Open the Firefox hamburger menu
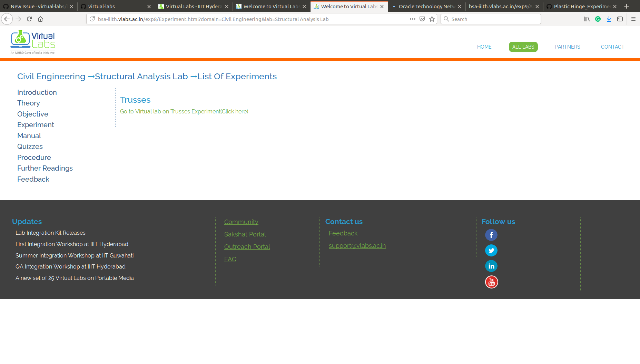The height and width of the screenshot is (364, 640). click(x=633, y=19)
